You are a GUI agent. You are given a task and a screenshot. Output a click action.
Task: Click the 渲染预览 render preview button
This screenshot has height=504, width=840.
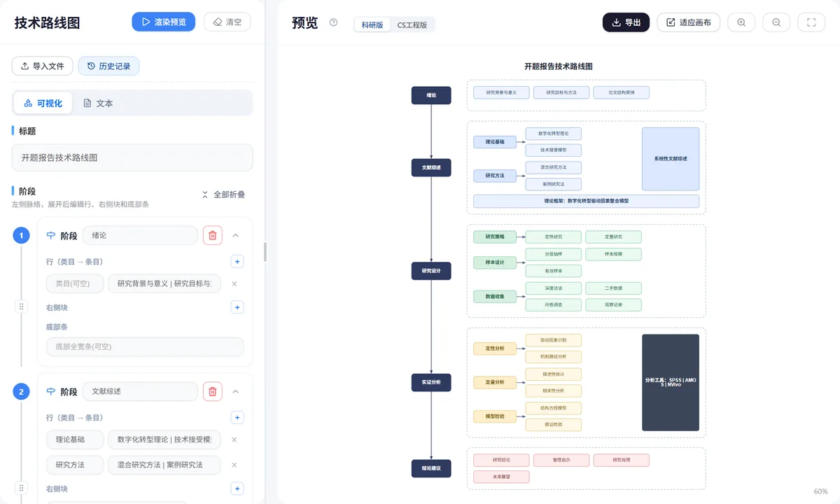click(x=163, y=22)
